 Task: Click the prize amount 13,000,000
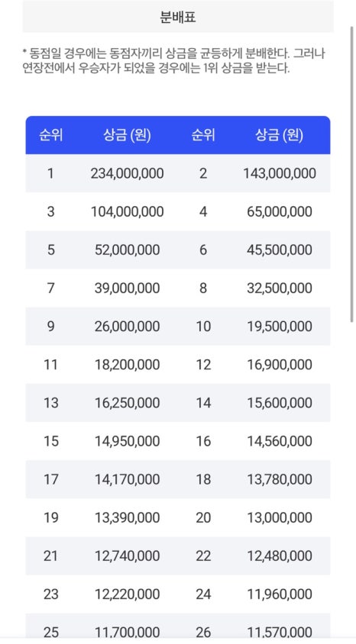click(280, 517)
